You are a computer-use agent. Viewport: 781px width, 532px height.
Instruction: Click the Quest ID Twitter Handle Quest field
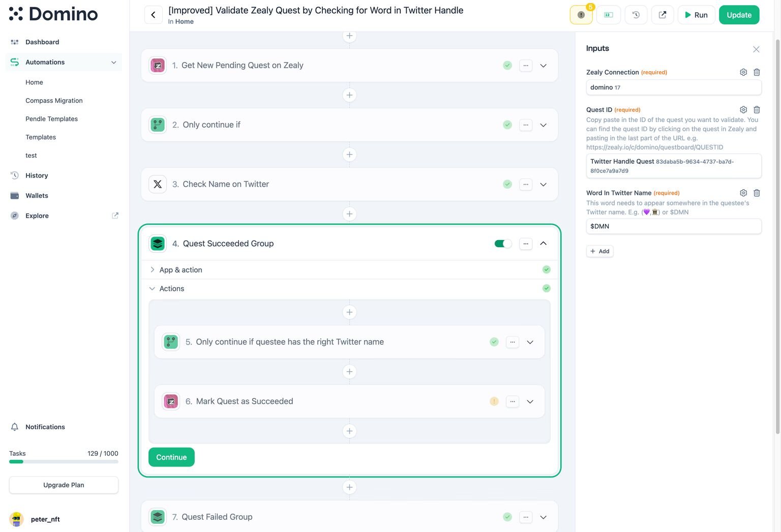[x=674, y=166]
